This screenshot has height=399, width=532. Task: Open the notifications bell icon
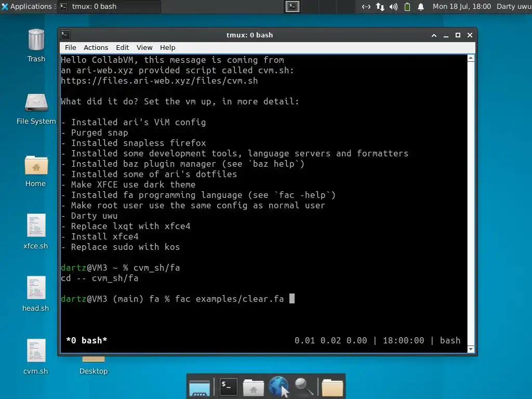click(x=421, y=6)
